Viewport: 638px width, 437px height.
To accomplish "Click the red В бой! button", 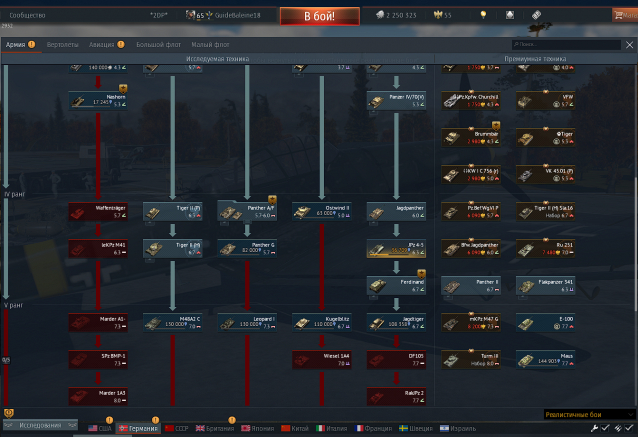I will click(x=320, y=16).
